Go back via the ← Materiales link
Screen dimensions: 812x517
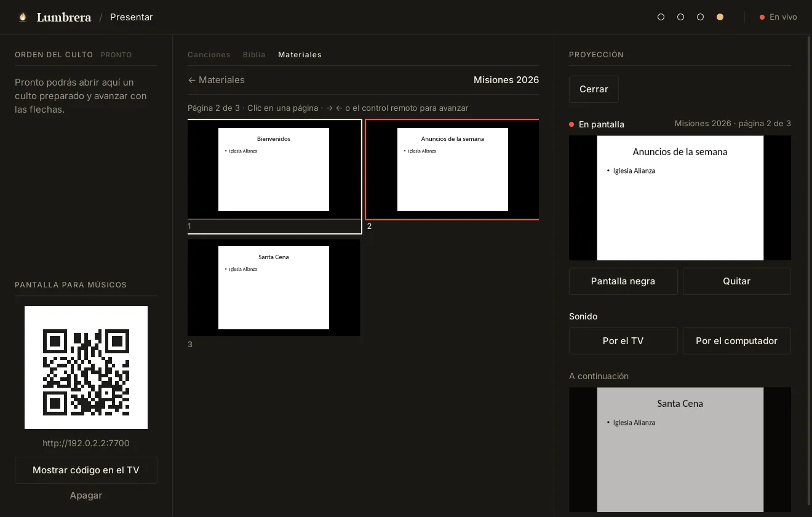[216, 80]
